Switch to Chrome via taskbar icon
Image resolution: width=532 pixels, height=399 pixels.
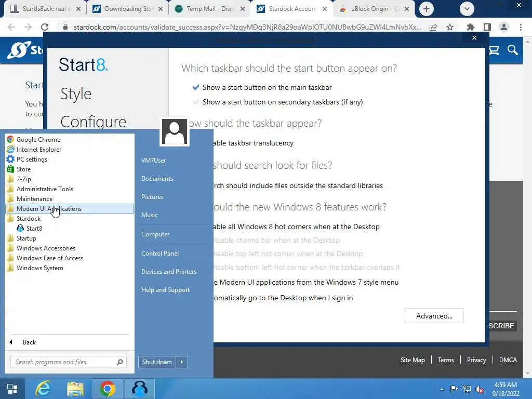tap(107, 389)
